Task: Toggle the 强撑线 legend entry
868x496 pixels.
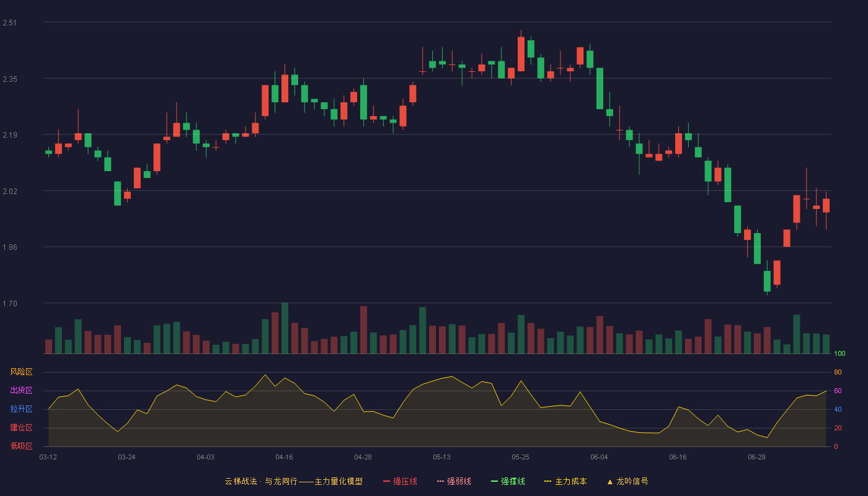Action: pos(508,481)
